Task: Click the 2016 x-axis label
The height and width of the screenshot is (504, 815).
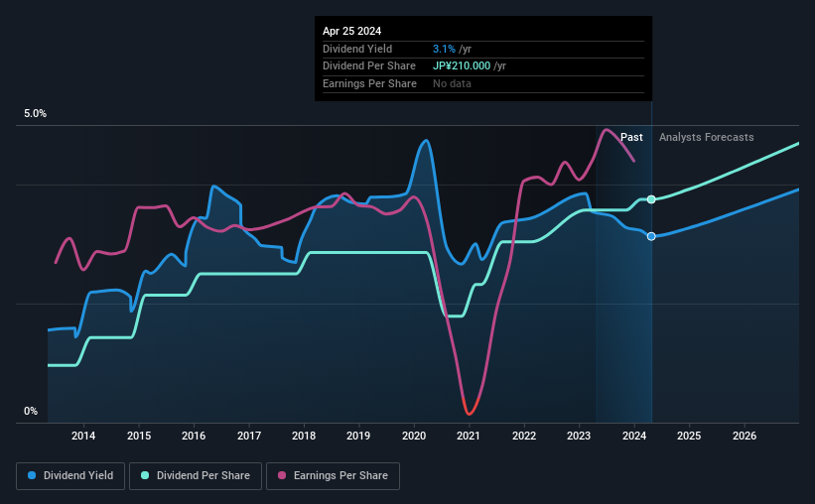Action: click(194, 436)
